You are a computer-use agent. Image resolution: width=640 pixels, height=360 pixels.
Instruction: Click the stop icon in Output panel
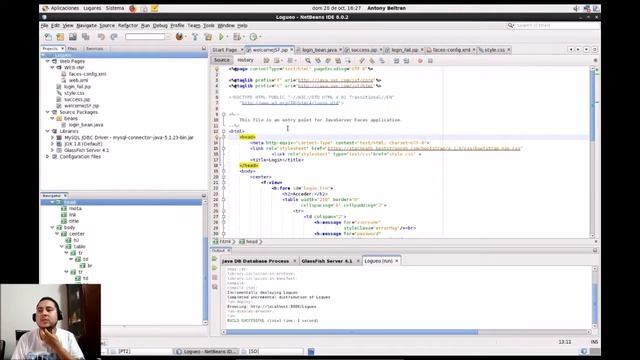[215, 278]
